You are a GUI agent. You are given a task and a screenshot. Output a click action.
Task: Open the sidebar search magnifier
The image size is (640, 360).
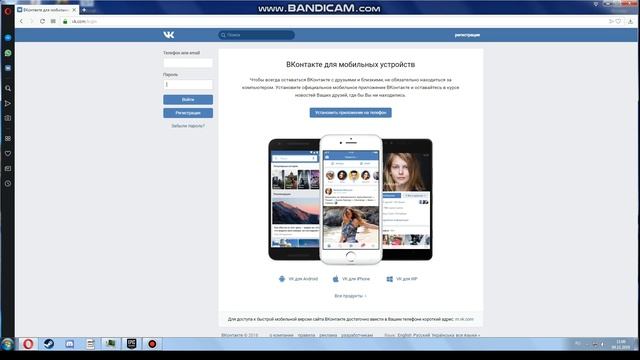coord(8,88)
